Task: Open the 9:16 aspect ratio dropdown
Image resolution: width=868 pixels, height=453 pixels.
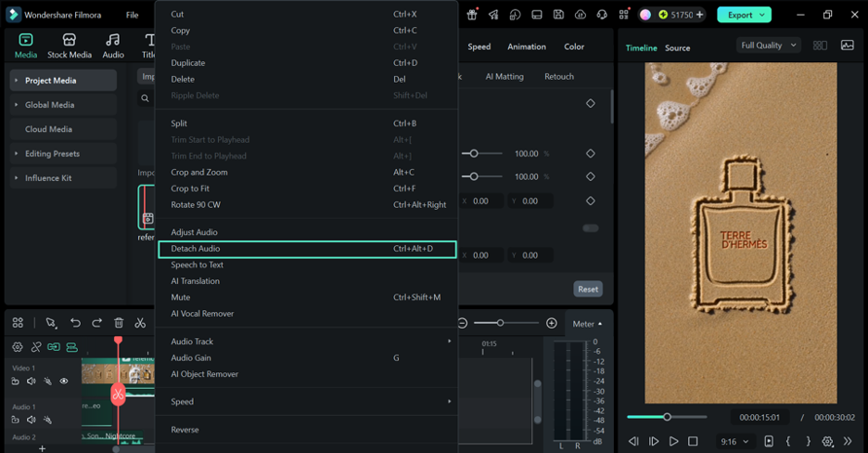Action: (734, 441)
